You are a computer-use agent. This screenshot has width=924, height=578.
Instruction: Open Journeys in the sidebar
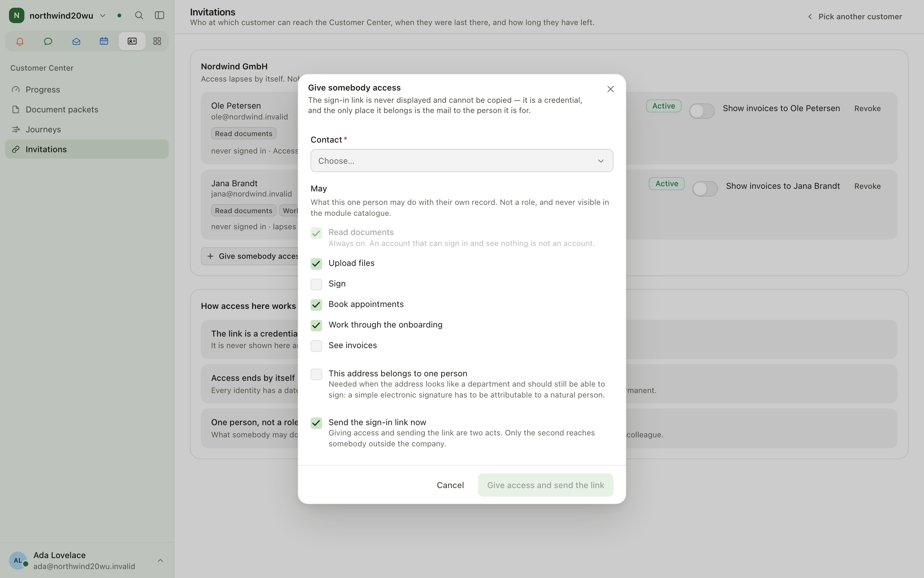click(x=87, y=129)
